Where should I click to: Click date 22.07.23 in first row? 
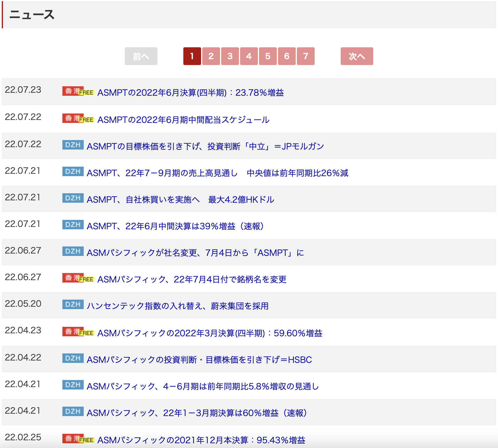tap(23, 90)
